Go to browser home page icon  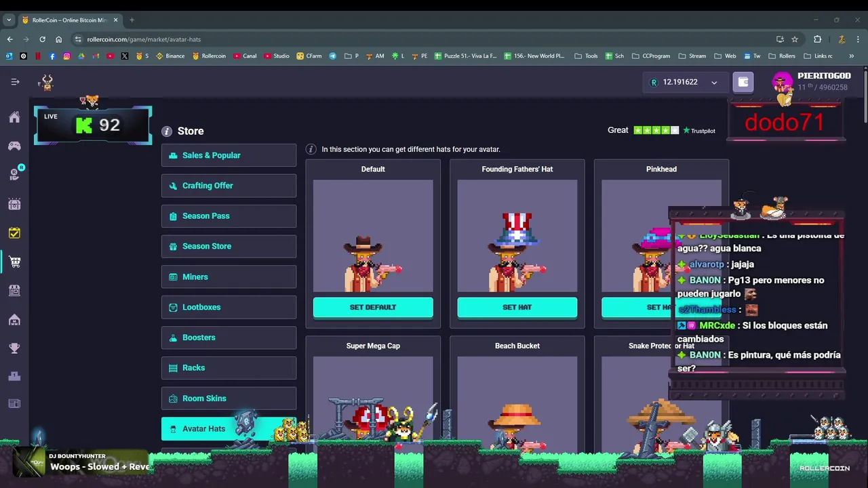click(59, 39)
